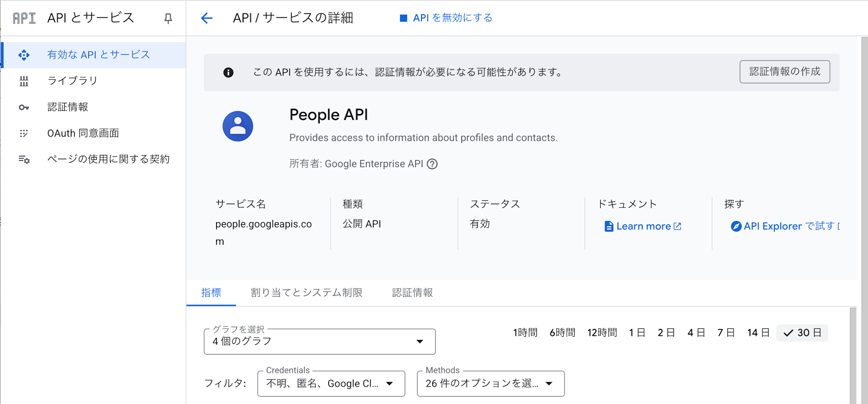
Task: Select the 1時間 time range
Action: (525, 333)
